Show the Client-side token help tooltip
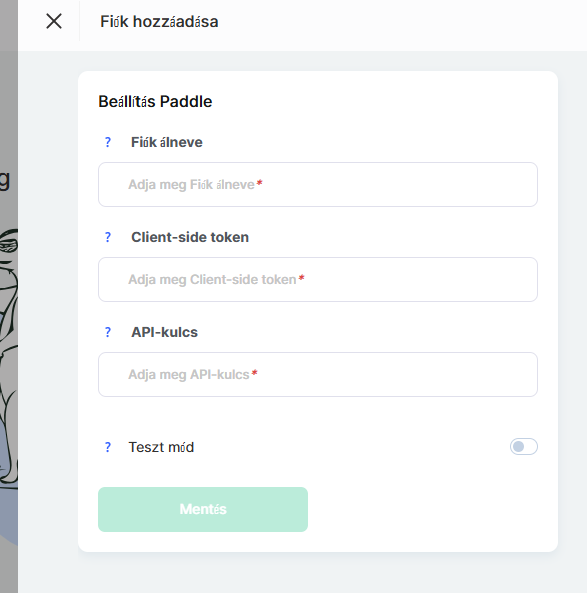Screen dimensions: 587x593 click(x=108, y=237)
